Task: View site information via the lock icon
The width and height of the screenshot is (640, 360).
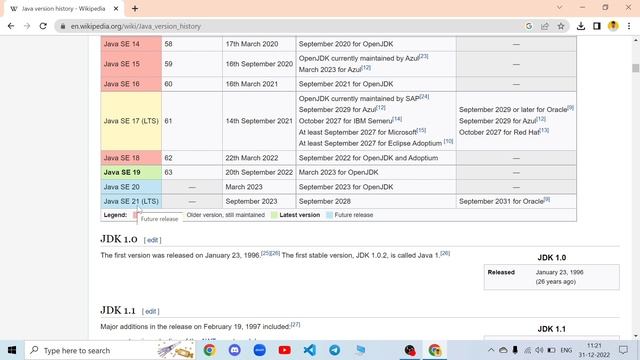Action: [62, 26]
